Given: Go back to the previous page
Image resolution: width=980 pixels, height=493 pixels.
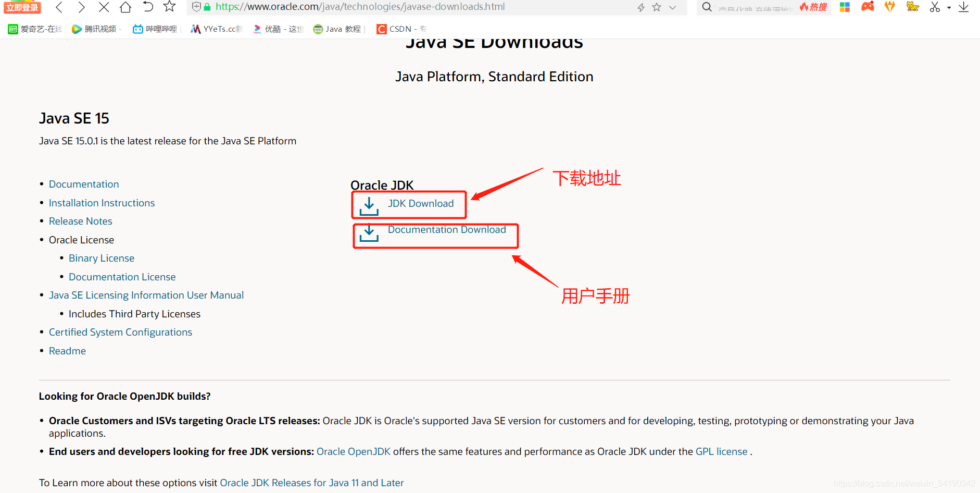Looking at the screenshot, I should [59, 7].
